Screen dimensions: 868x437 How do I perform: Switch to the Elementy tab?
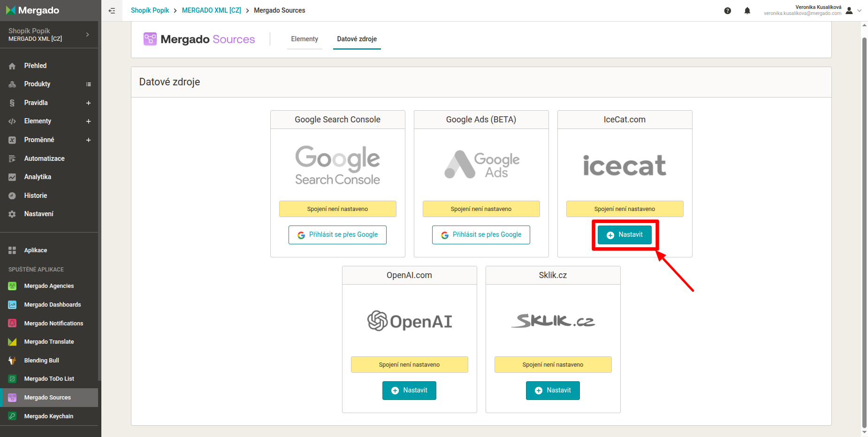click(x=305, y=39)
